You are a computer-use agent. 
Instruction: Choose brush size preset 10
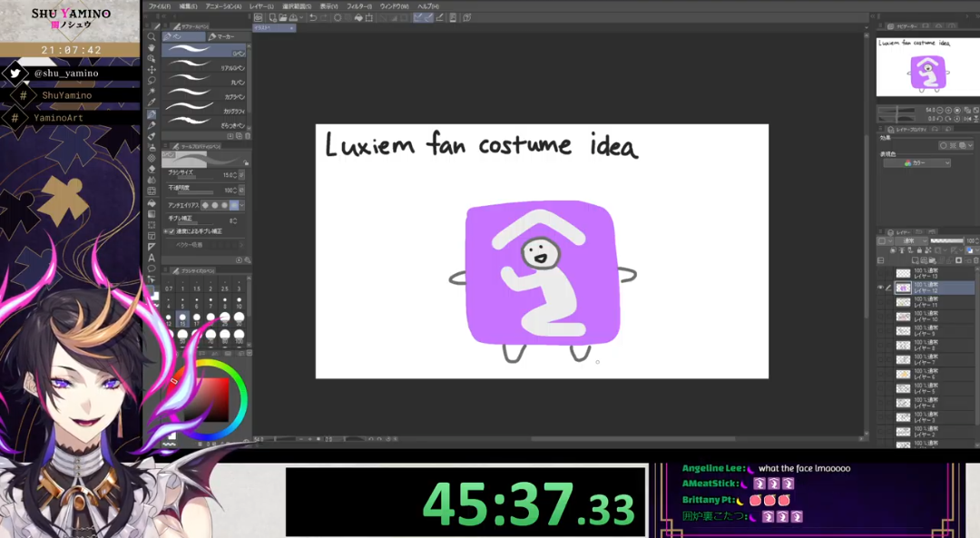239,303
